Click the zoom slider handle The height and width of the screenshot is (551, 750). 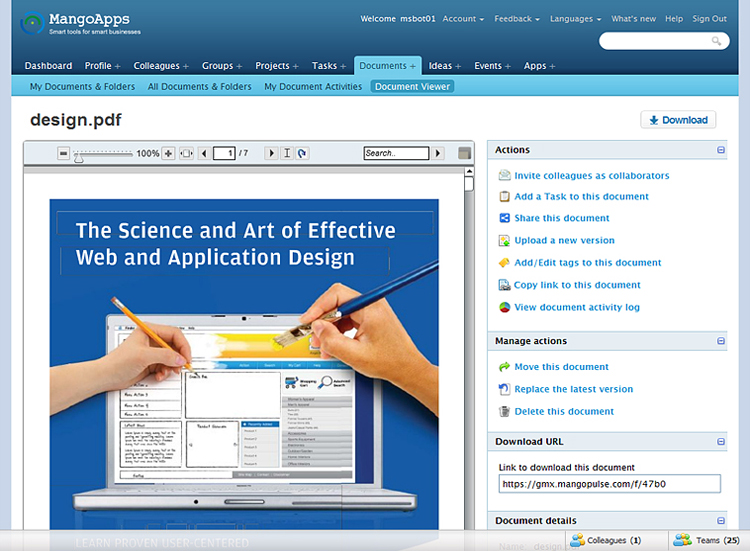78,157
